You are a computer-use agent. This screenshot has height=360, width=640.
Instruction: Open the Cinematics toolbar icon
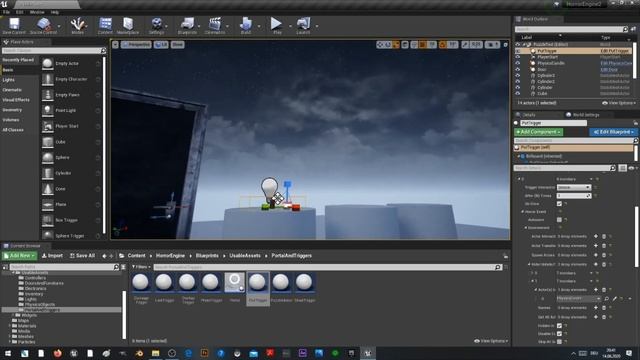[x=215, y=26]
